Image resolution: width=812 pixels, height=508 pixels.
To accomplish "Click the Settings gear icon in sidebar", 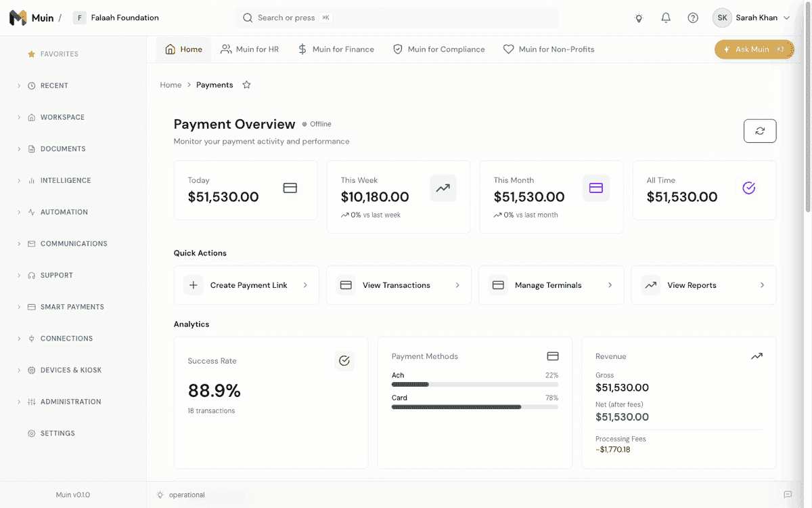I will coord(31,433).
